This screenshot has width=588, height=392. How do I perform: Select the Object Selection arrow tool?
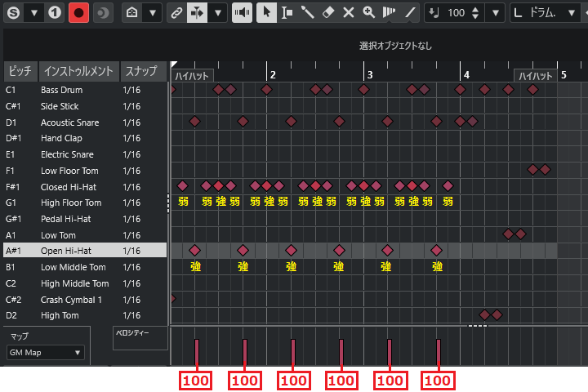[x=266, y=13]
